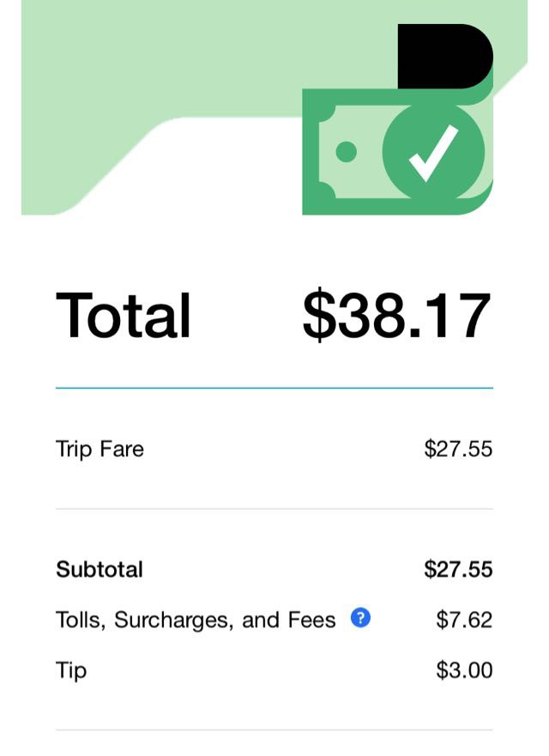The height and width of the screenshot is (756, 549).
Task: Click the blue divider line under Total
Action: [274, 388]
